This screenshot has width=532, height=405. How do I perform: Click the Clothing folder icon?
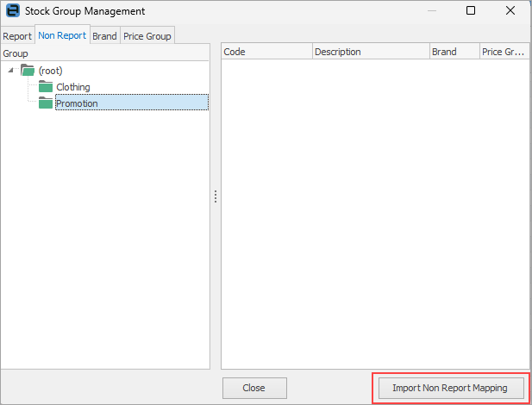(x=46, y=87)
